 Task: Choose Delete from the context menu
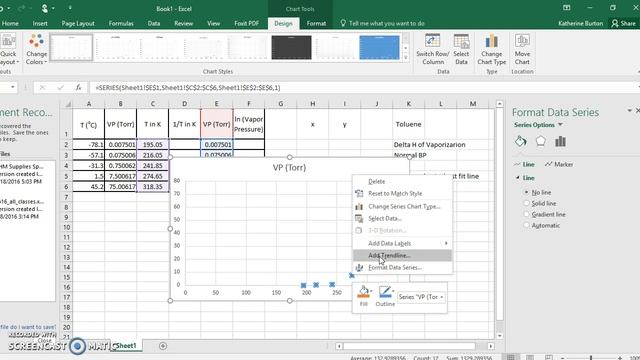[x=402, y=182]
